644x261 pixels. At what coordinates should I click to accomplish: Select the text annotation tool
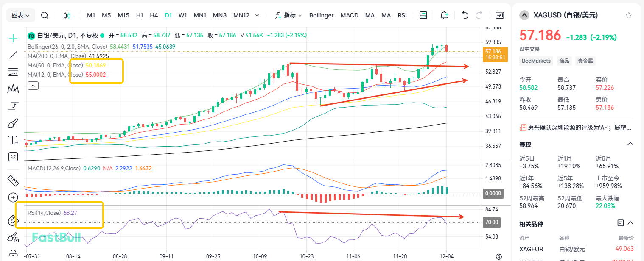[13, 140]
